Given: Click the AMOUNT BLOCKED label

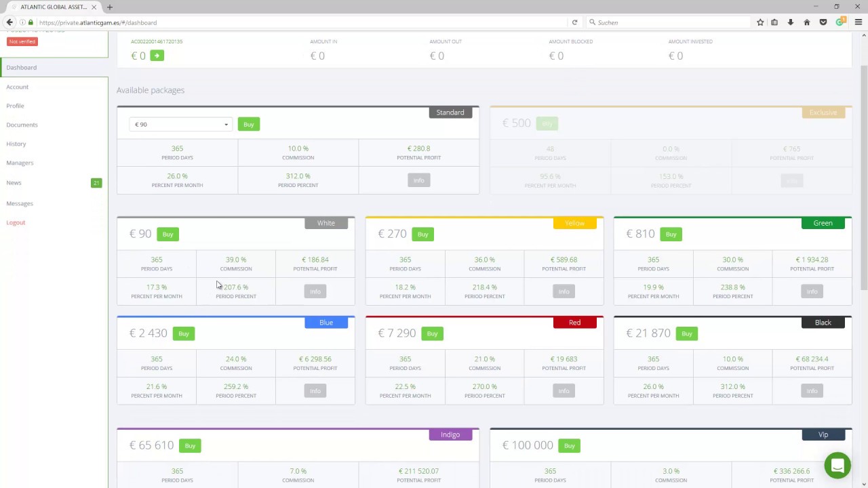Looking at the screenshot, I should tap(570, 42).
